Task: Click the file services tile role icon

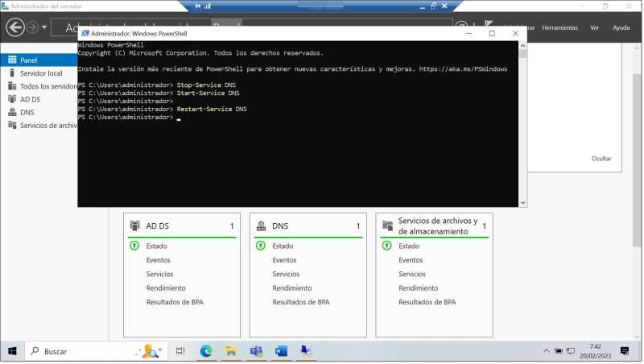Action: pyautogui.click(x=387, y=225)
